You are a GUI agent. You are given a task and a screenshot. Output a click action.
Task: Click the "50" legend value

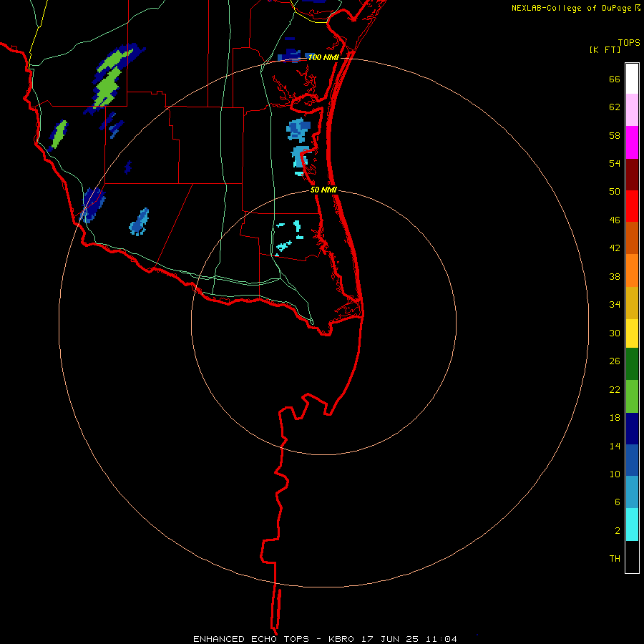coord(615,192)
